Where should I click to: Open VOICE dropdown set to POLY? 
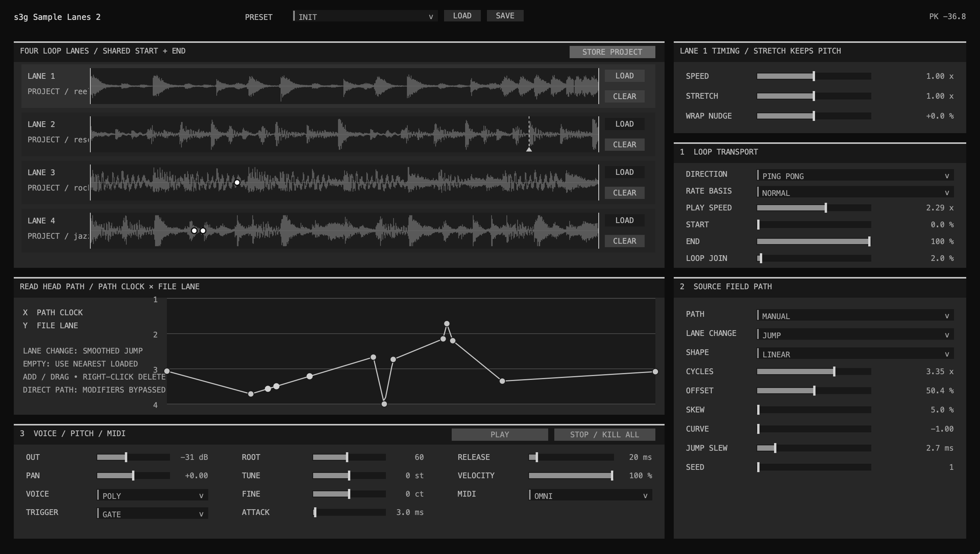coord(153,495)
